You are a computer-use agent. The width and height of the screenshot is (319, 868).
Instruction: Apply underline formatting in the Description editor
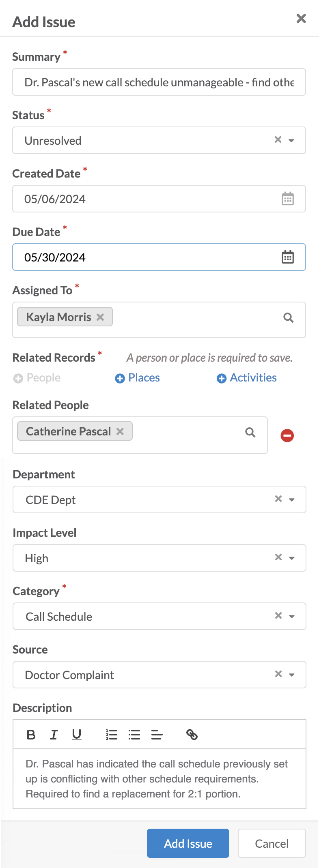77,734
